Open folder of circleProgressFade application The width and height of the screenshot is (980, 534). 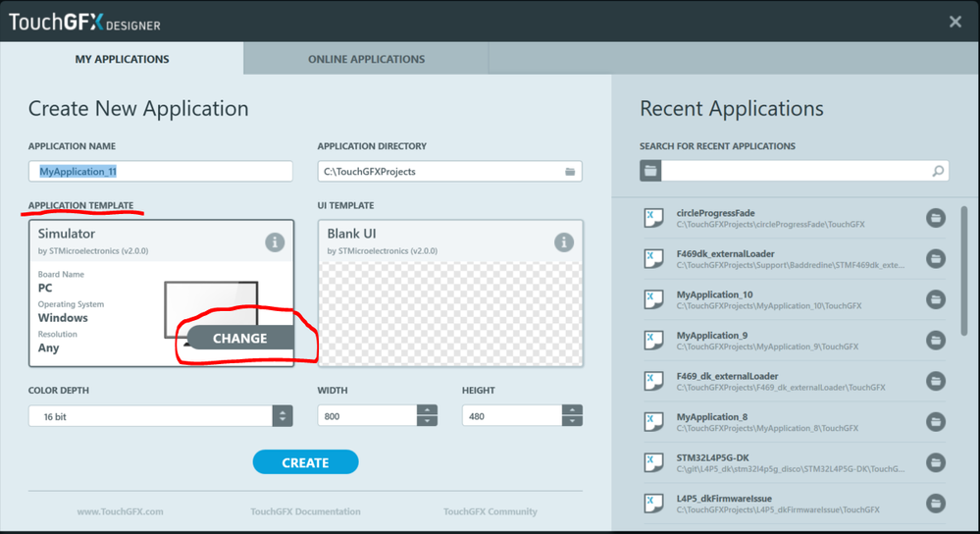pyautogui.click(x=936, y=218)
